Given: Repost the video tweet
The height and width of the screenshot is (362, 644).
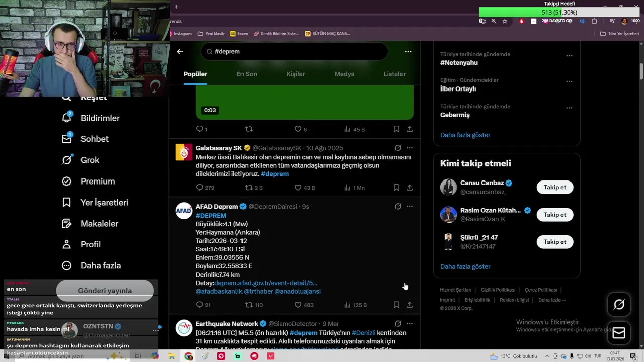Looking at the screenshot, I should [249, 129].
